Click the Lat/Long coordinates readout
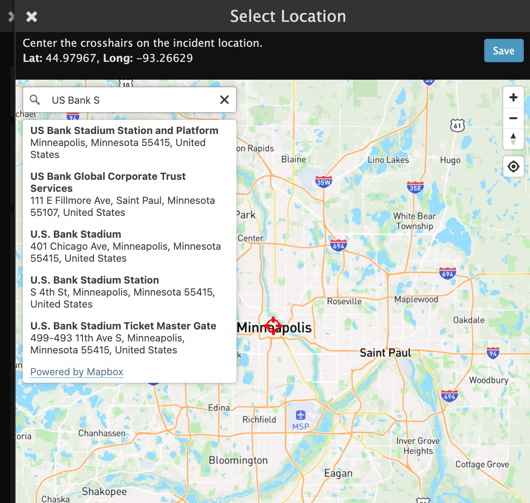The height and width of the screenshot is (503, 530). click(x=108, y=58)
